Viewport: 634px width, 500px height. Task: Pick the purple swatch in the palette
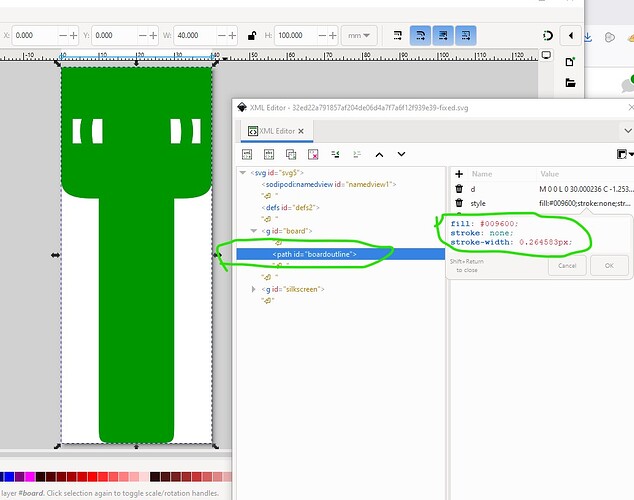19,477
